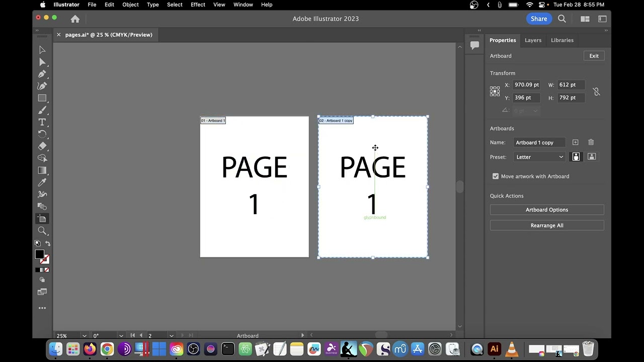
Task: Close the pages.ai document tab
Action: pyautogui.click(x=58, y=35)
